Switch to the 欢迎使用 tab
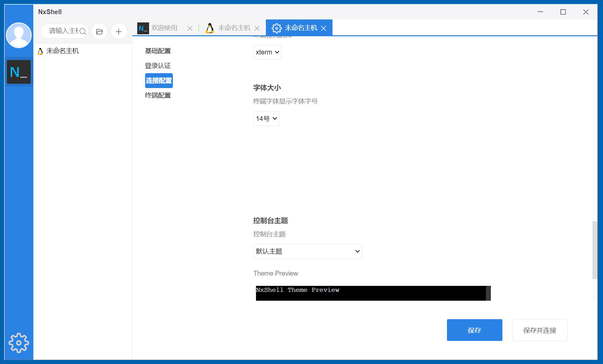The width and height of the screenshot is (603, 364). click(x=164, y=28)
